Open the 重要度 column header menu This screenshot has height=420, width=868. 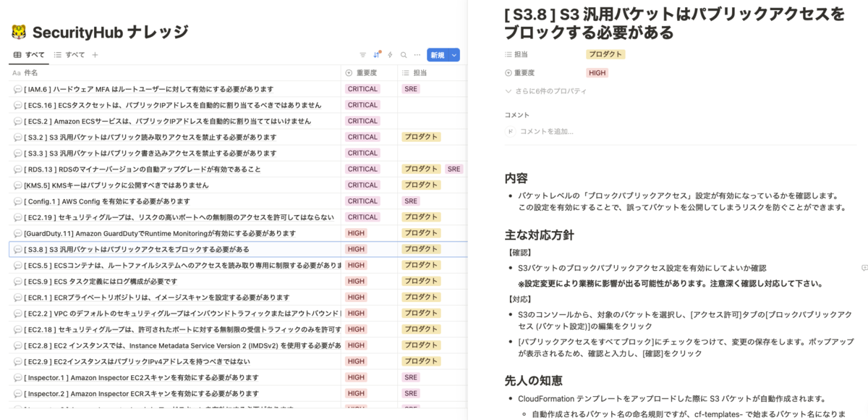[369, 72]
